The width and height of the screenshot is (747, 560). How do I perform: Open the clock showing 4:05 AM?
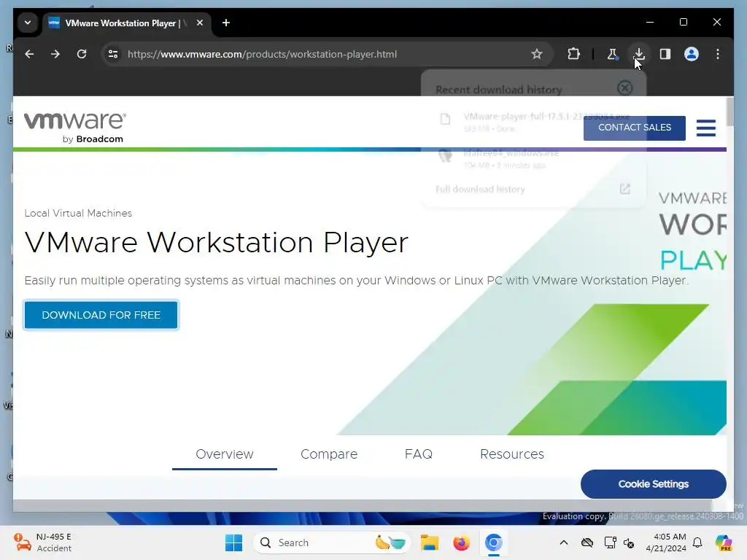point(666,542)
